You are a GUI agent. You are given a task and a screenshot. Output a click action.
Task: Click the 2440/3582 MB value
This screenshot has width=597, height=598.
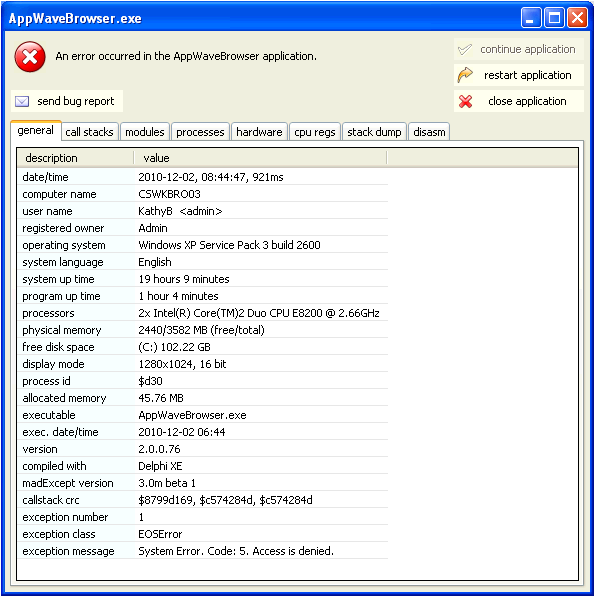click(201, 330)
